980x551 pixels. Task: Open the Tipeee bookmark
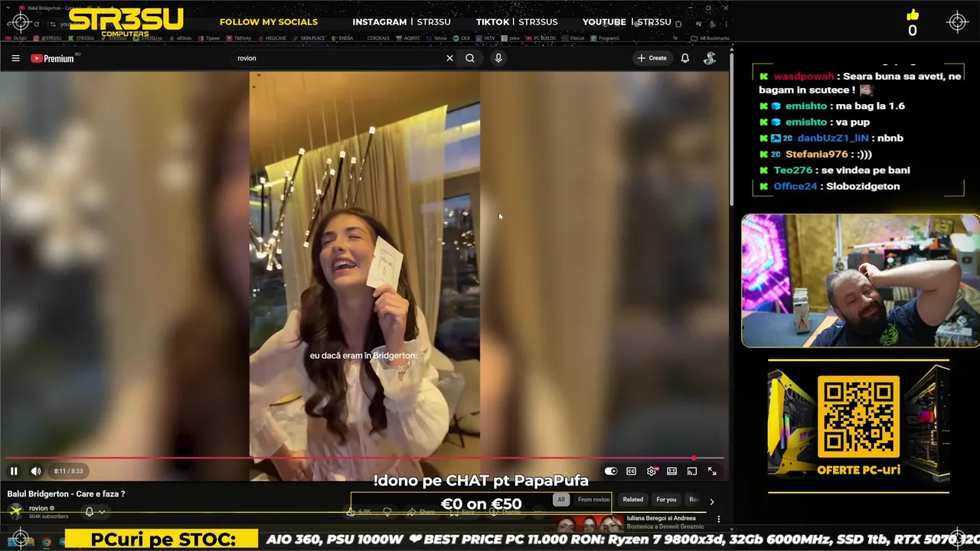211,37
